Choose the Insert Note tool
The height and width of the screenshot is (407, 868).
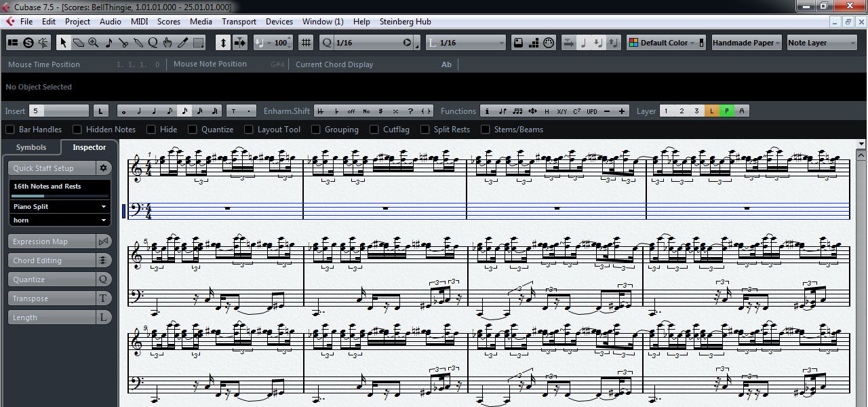click(x=108, y=43)
